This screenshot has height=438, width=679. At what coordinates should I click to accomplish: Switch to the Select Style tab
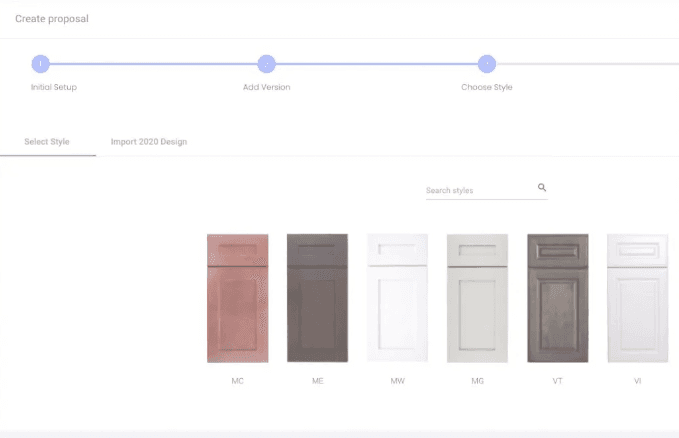pos(47,142)
